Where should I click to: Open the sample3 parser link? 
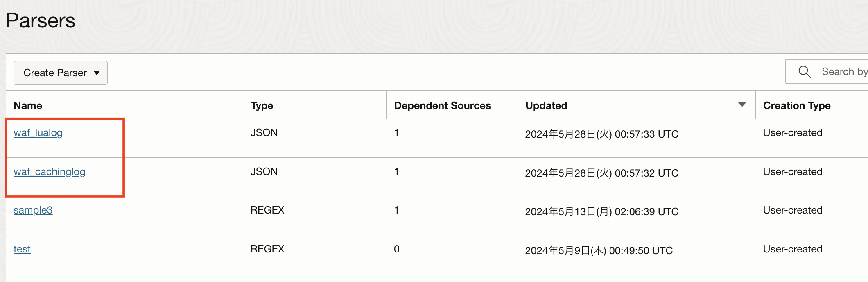coord(33,210)
